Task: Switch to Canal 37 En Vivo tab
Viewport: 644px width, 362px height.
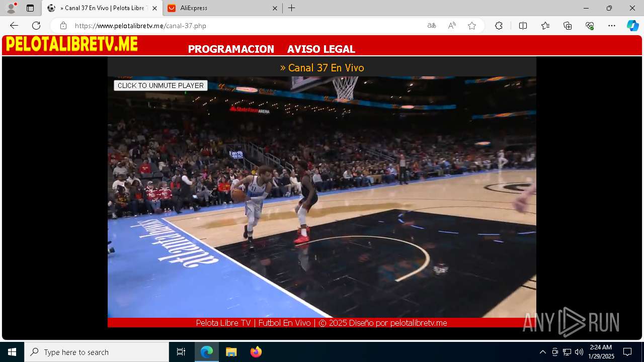Action: [x=102, y=8]
